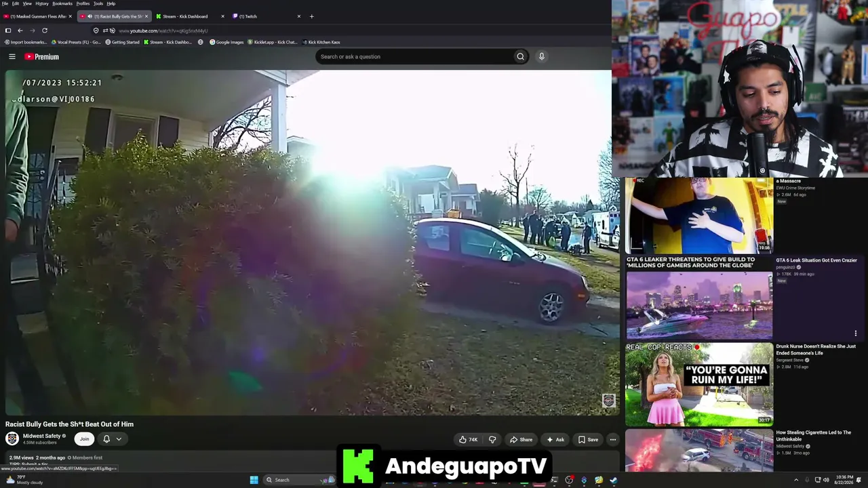Open the taskbar clock showing 10:36 PM

pyautogui.click(x=844, y=480)
